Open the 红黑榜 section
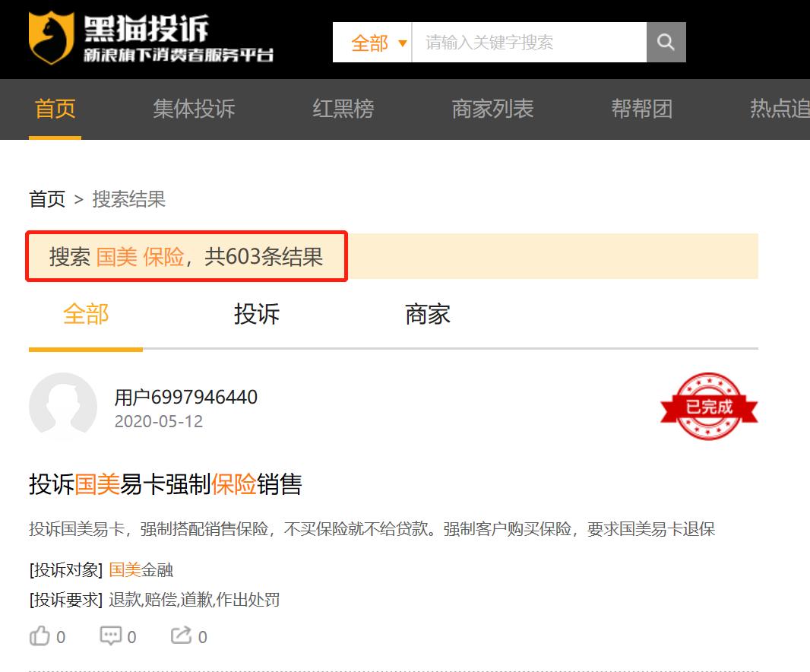Viewport: 810px width, 672px height. point(343,109)
